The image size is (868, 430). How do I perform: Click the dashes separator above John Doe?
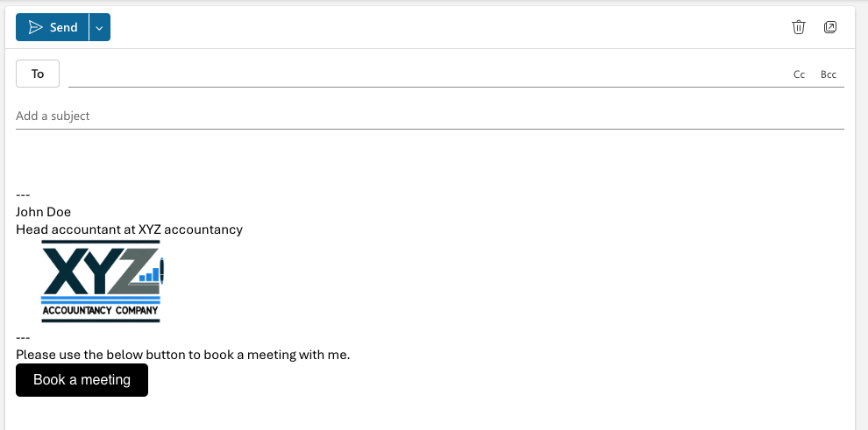[23, 195]
